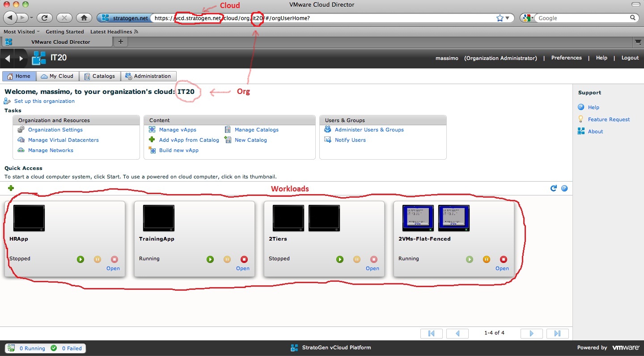This screenshot has height=356, width=644.
Task: Open Manage Networks link
Action: 51,150
